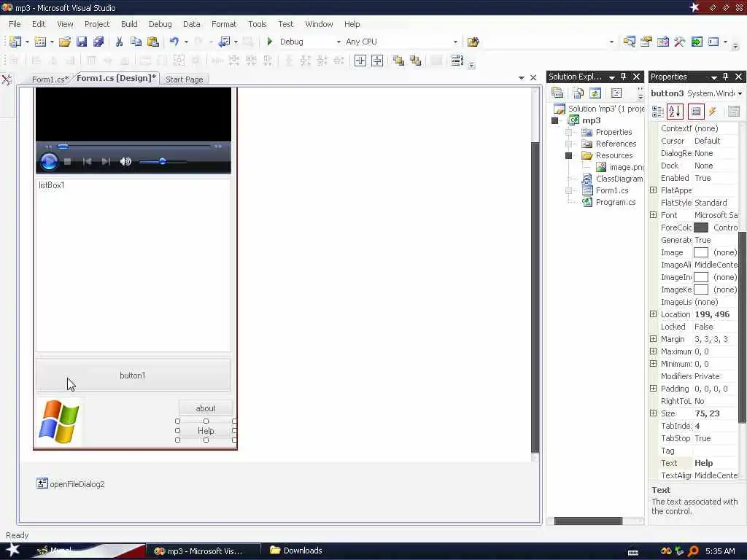Click the Windows logo picture box

[x=59, y=421]
